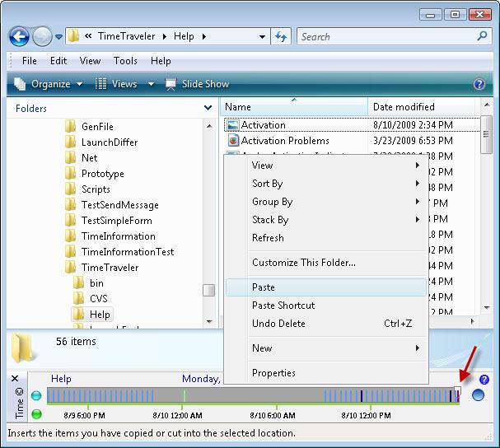The width and height of the screenshot is (500, 448).
Task: Choose Paste from context menu
Action: tap(326, 287)
